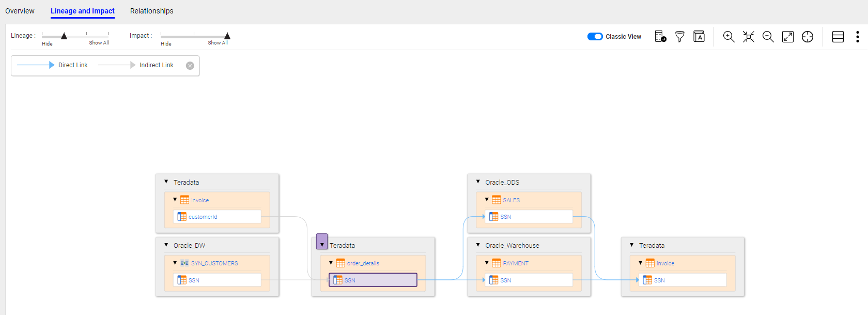
Task: Select the customerId column node
Action: click(x=217, y=217)
